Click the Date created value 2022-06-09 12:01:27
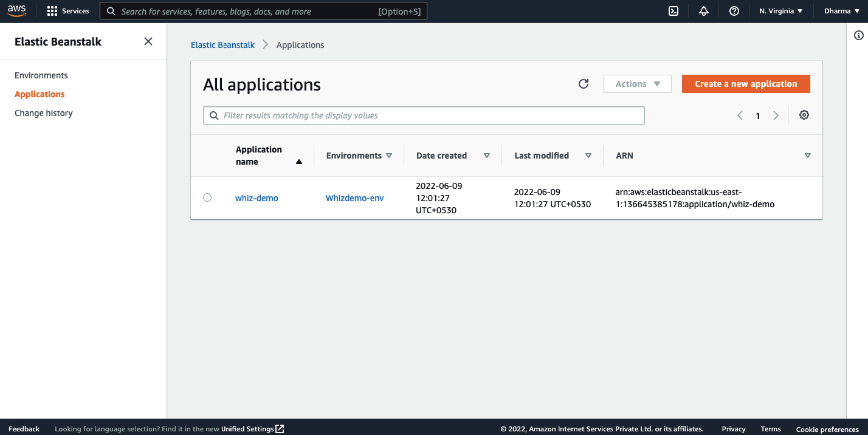The image size is (868, 435). [439, 198]
